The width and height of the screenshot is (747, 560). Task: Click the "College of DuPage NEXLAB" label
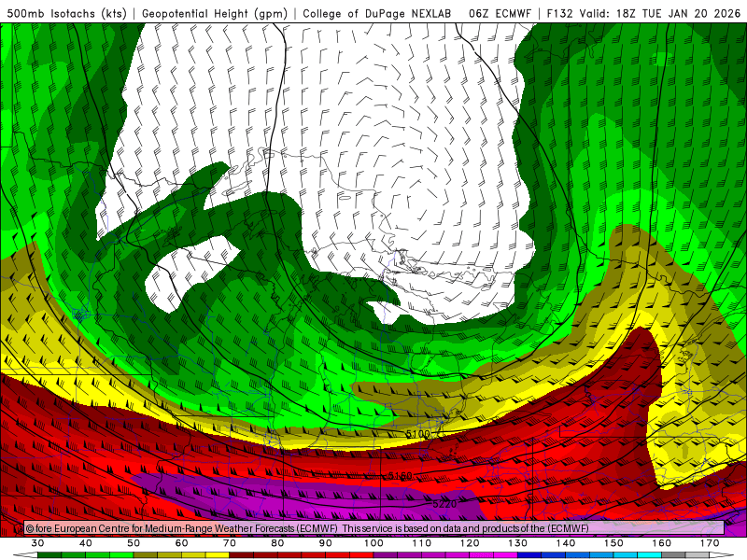pyautogui.click(x=377, y=13)
